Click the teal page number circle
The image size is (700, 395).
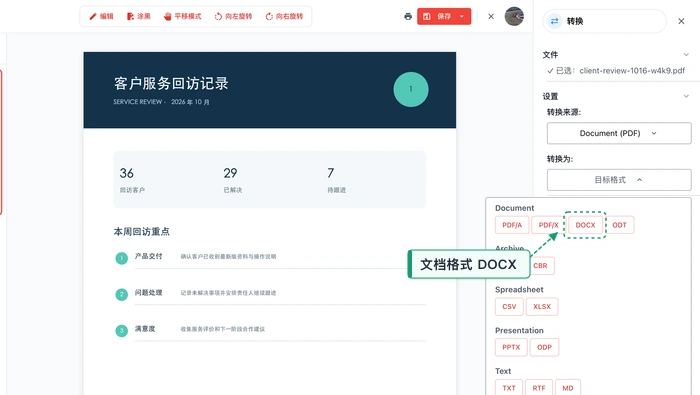pos(411,89)
